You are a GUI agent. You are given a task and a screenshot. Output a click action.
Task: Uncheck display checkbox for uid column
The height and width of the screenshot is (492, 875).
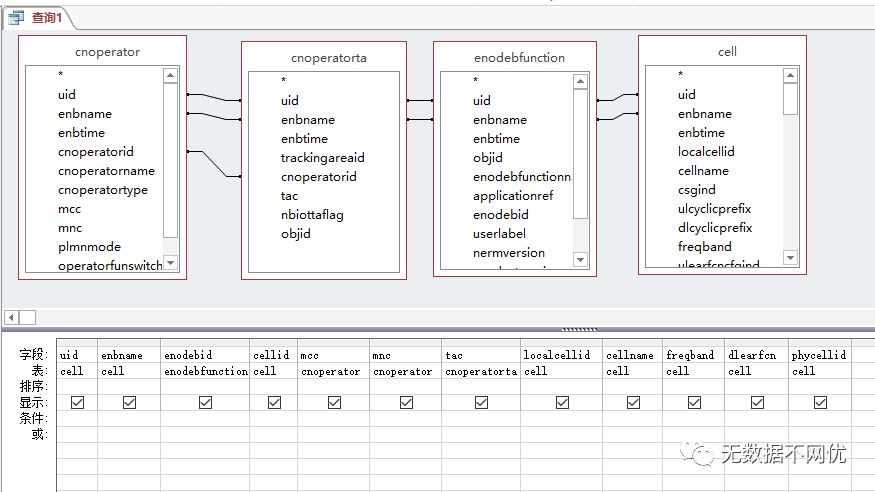point(78,402)
